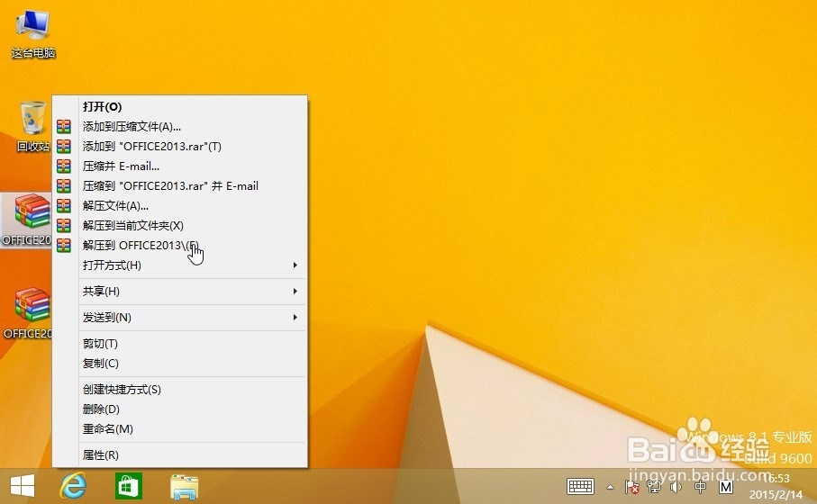Choose 剪切(T) in context menu
The height and width of the screenshot is (504, 817).
click(x=180, y=343)
